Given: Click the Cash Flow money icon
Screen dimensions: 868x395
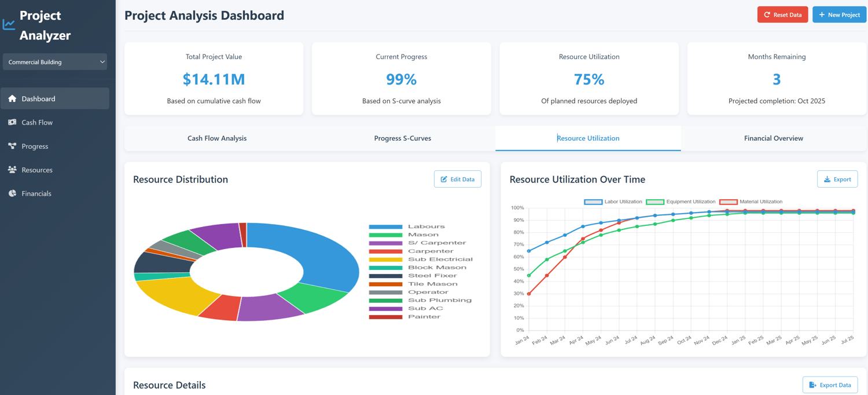Looking at the screenshot, I should pyautogui.click(x=12, y=122).
